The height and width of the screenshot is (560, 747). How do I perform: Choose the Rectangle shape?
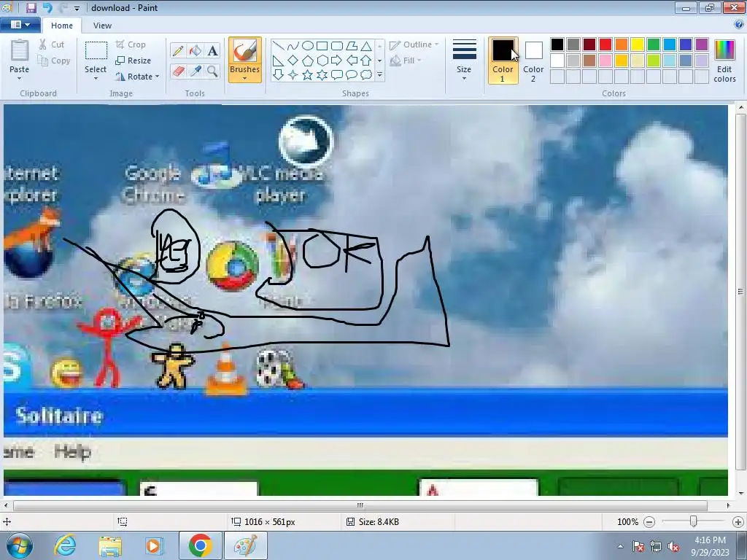(322, 46)
